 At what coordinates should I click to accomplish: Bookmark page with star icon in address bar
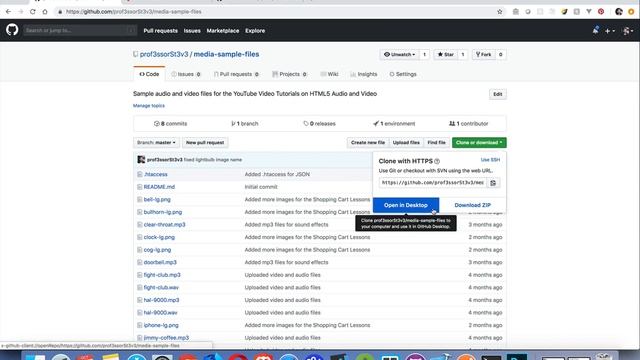tap(500, 12)
